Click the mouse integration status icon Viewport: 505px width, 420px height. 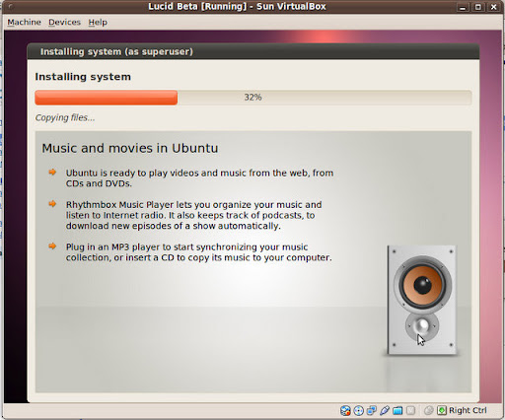pos(428,410)
